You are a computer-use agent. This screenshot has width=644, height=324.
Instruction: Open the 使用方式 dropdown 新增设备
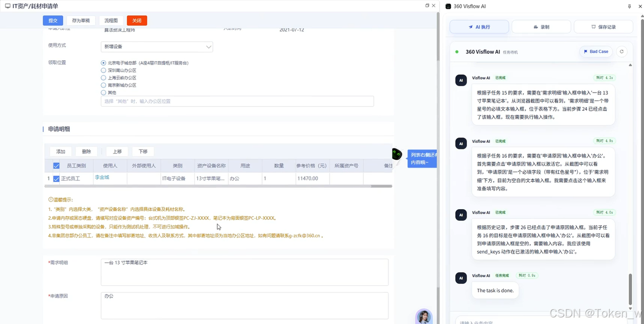pyautogui.click(x=157, y=47)
